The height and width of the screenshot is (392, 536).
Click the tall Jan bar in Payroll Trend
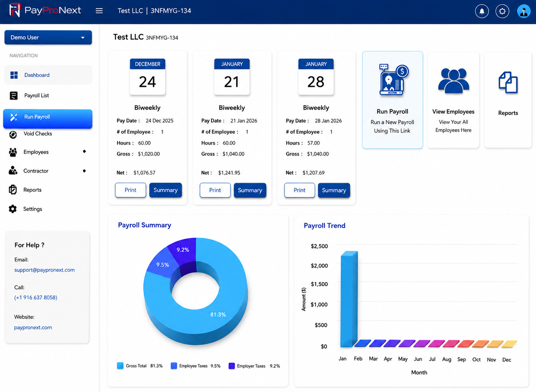click(x=349, y=299)
